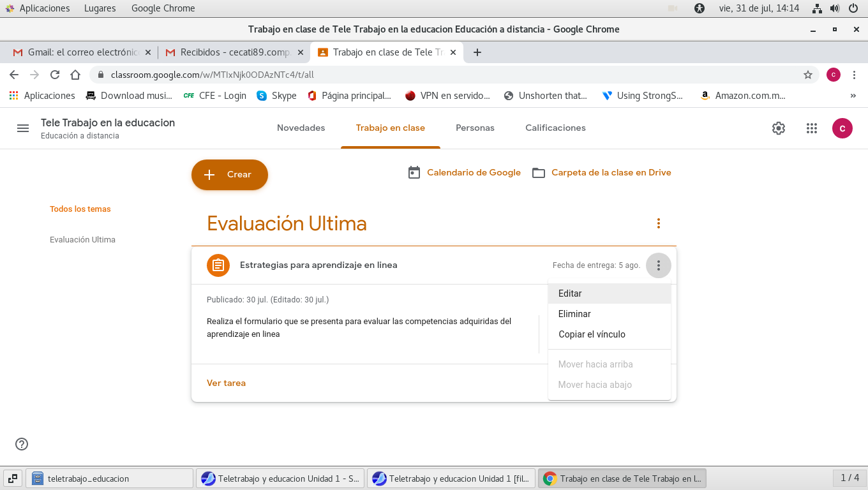Reload the current page
Screen dimensions: 868x490
click(x=55, y=75)
